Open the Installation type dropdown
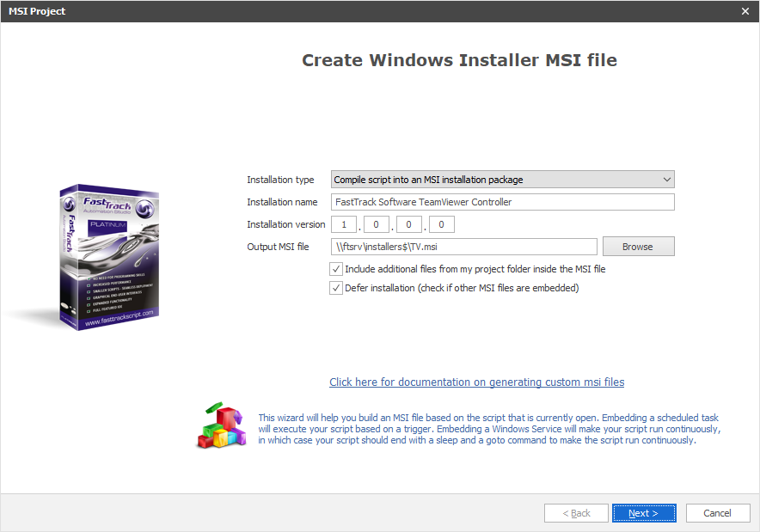760x532 pixels. [x=503, y=180]
